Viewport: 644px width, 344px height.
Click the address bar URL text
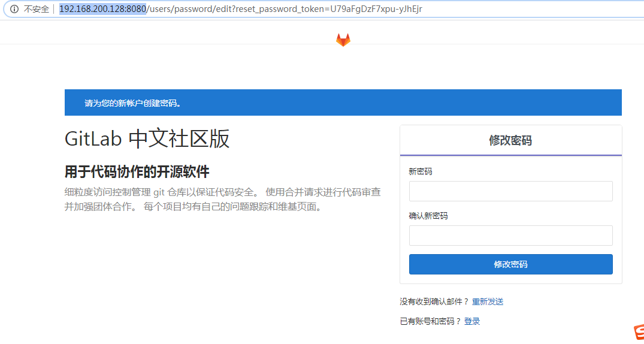click(x=241, y=9)
